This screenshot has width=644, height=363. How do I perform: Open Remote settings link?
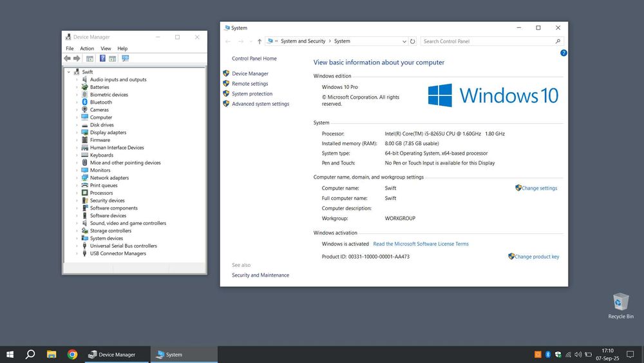(250, 84)
